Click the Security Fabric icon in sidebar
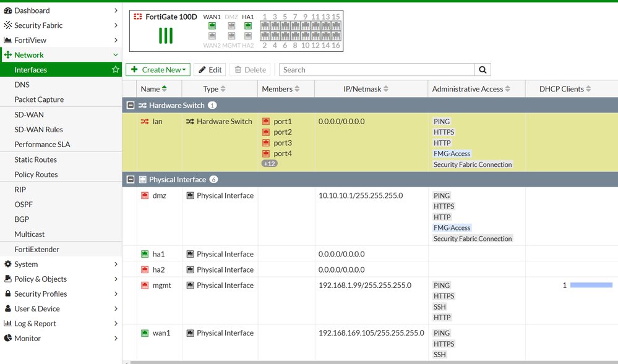 8,25
